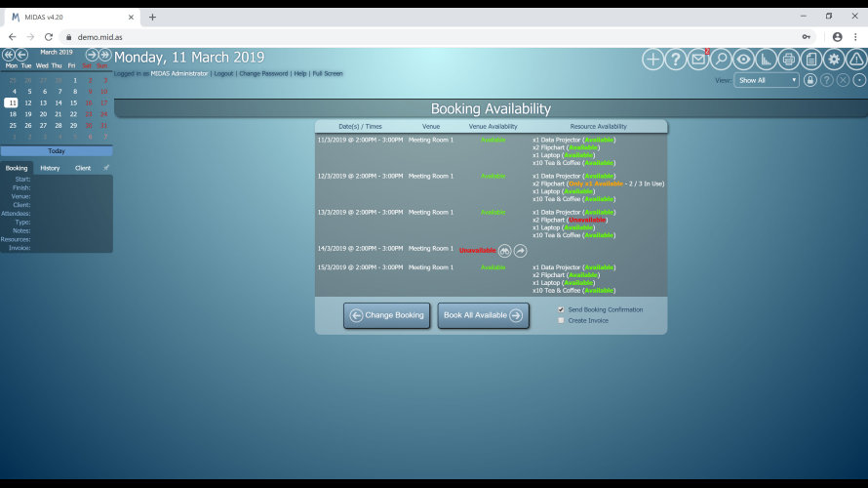The width and height of the screenshot is (868, 488).
Task: Open the Help link
Action: 300,73
